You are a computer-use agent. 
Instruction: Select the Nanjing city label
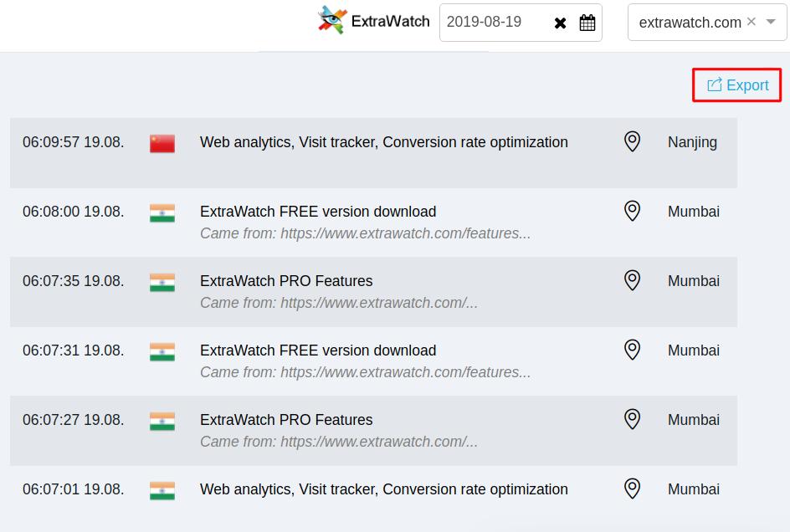(692, 143)
